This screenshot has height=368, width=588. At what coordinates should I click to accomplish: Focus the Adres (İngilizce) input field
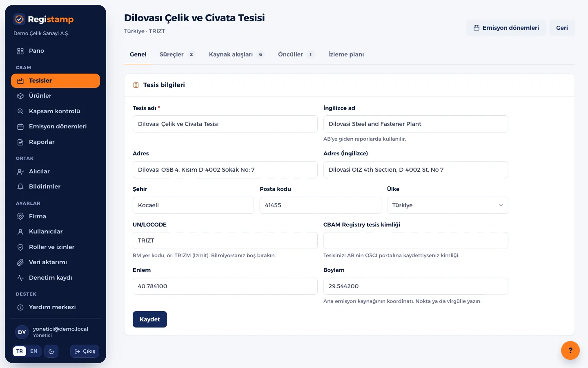[416, 170]
